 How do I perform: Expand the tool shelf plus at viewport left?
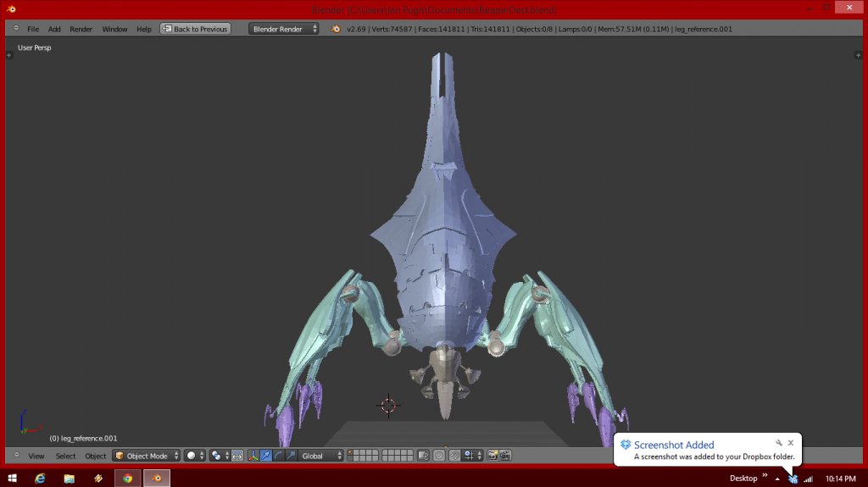(x=8, y=55)
